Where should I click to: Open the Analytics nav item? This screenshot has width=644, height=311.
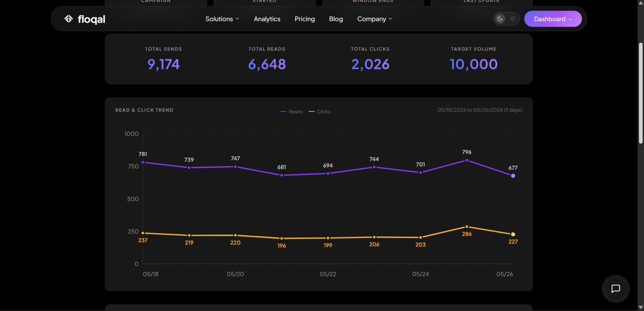tap(267, 19)
